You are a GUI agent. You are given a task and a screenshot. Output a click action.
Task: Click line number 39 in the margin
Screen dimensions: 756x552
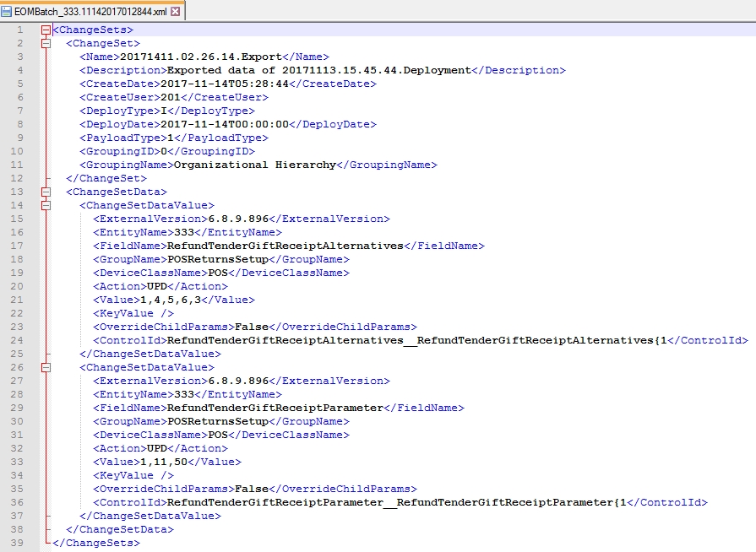17,543
